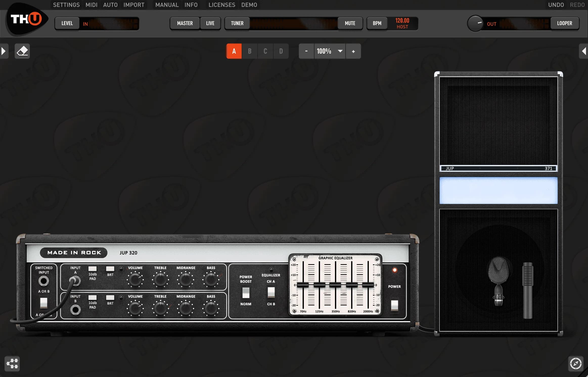
Task: Open the SETTINGS menu
Action: pos(66,5)
